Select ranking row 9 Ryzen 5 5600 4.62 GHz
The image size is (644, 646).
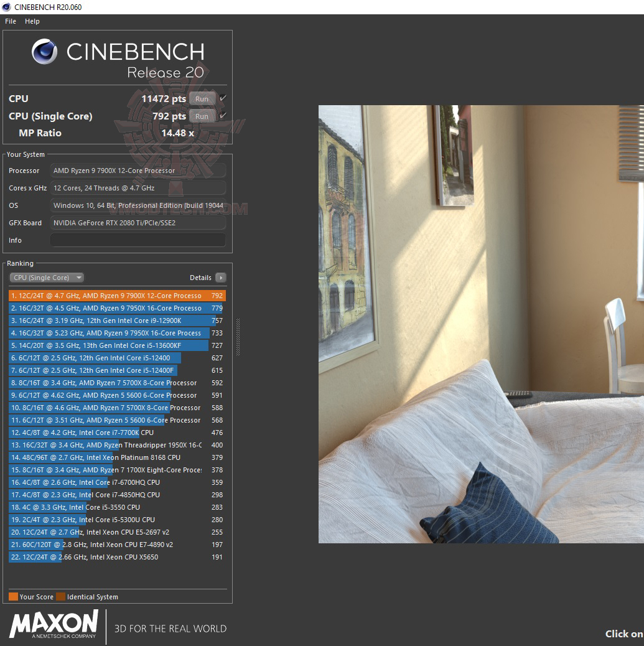(x=117, y=395)
